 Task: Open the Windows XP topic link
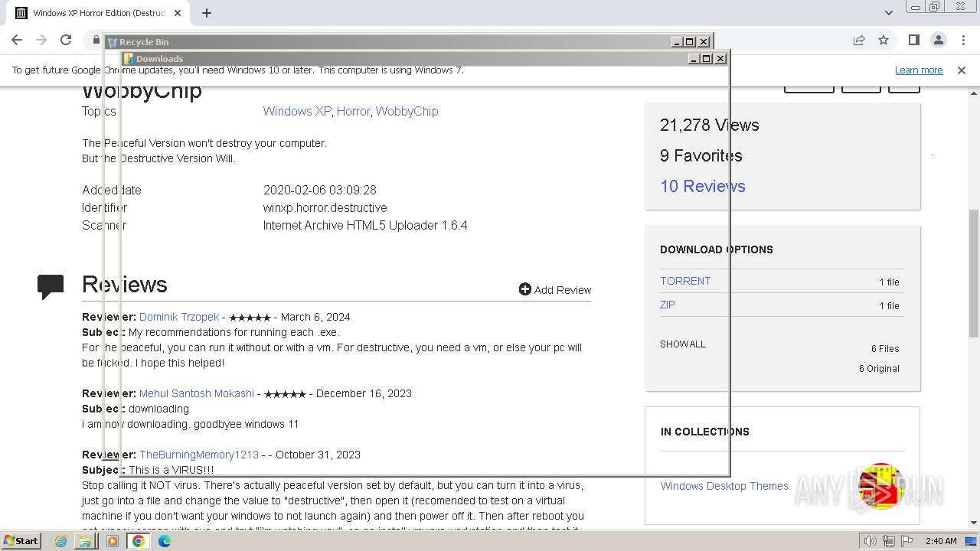point(297,111)
